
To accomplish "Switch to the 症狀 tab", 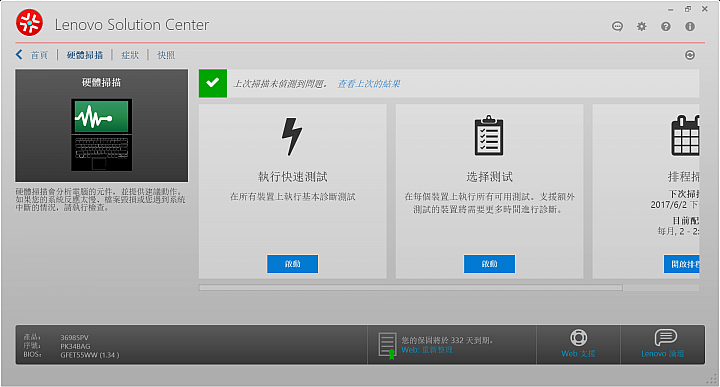I will coord(130,55).
